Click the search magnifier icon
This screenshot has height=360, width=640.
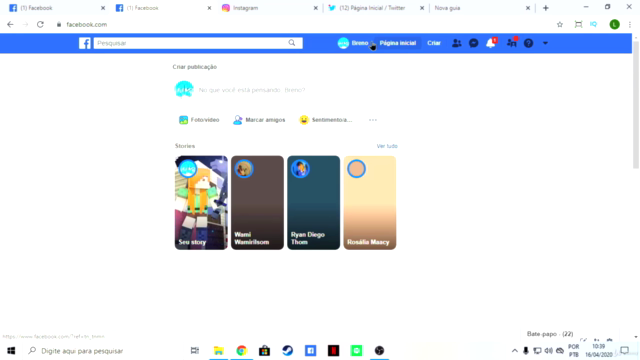coord(292,43)
